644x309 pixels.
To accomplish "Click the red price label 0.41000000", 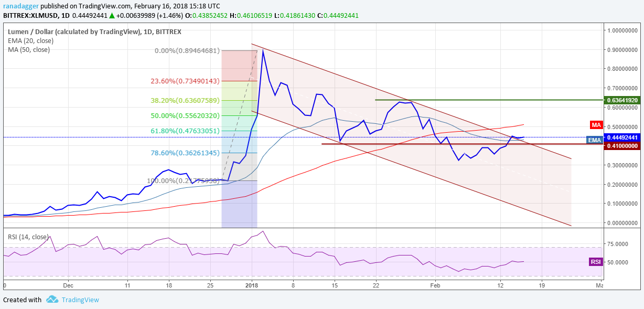I will (623, 147).
